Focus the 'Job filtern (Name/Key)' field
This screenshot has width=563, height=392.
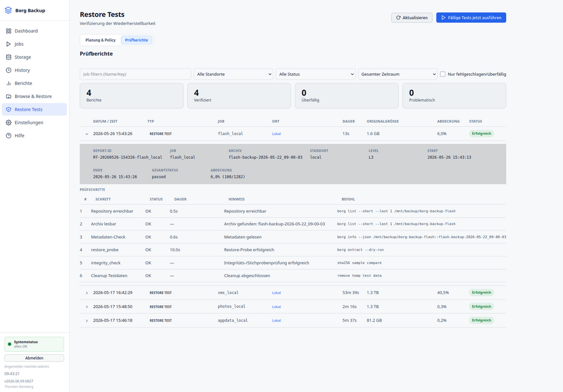tap(135, 74)
